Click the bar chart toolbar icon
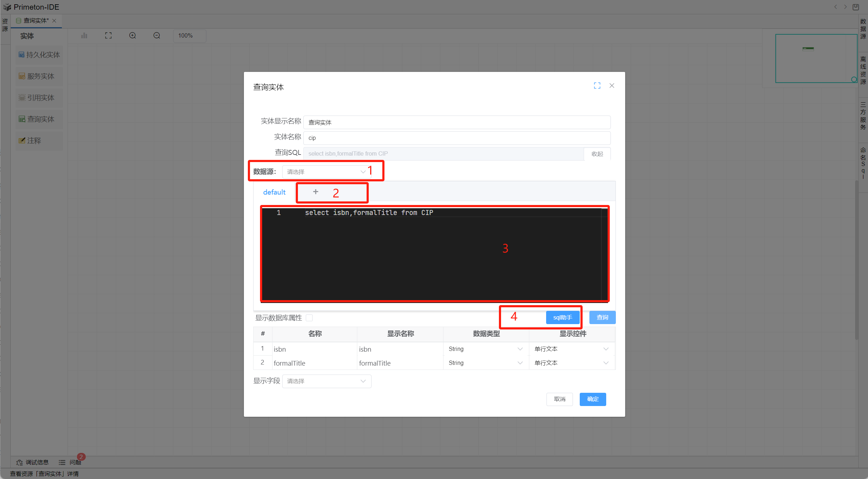This screenshot has height=479, width=868. point(84,35)
